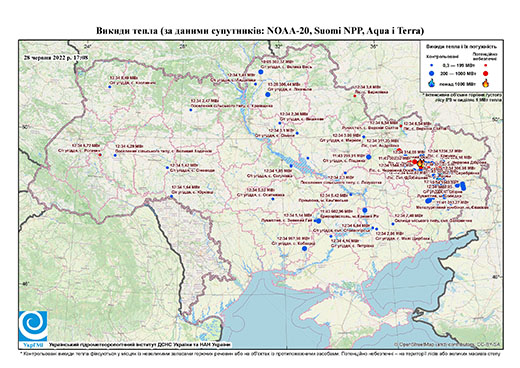Click the blue marker labeled 12:34 957 MW in the south

(x=304, y=249)
